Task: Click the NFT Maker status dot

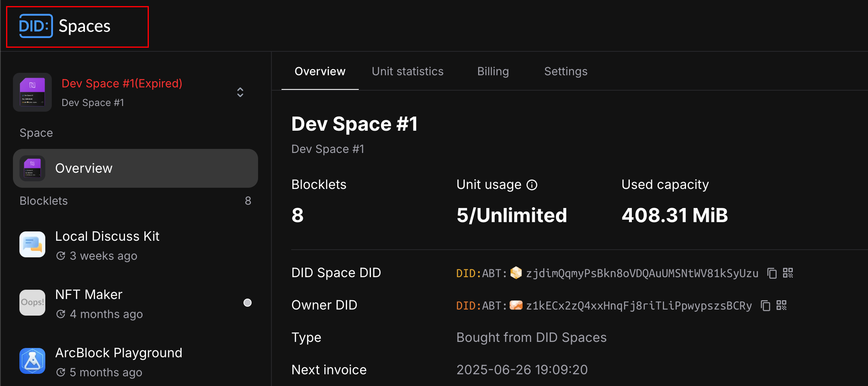Action: 248,303
